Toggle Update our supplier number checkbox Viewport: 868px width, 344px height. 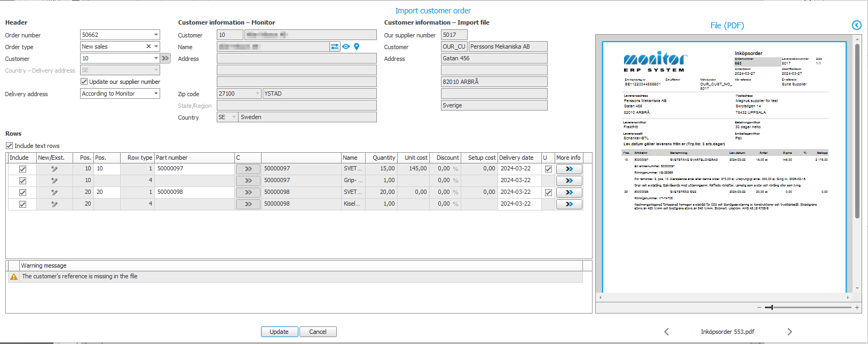pos(84,82)
